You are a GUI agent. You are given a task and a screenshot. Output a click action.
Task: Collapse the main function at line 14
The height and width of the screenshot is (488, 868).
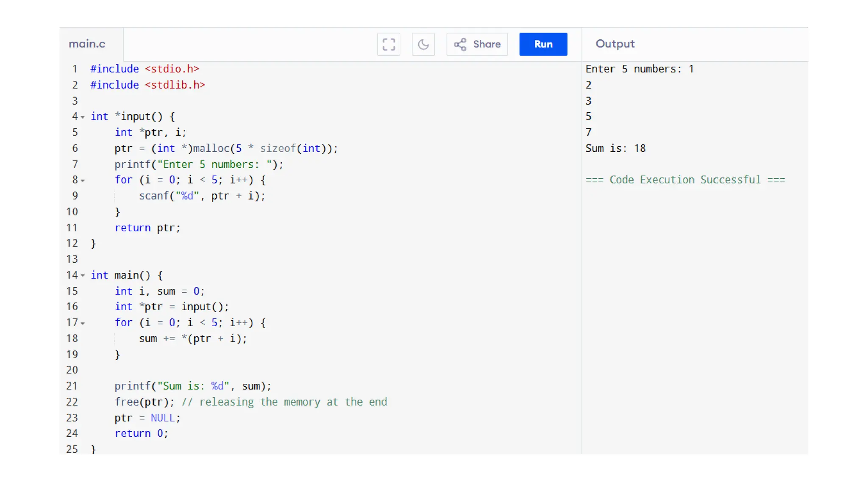point(83,276)
